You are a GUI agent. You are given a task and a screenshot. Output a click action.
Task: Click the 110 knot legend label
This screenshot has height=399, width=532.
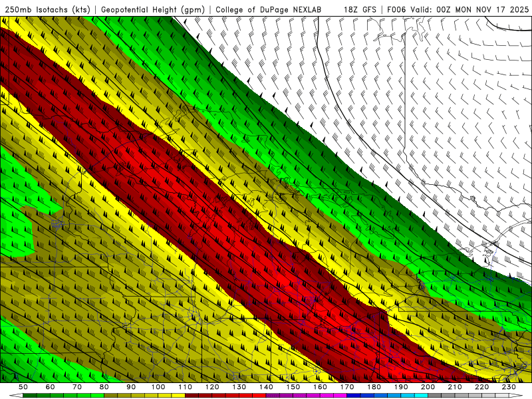186,387
